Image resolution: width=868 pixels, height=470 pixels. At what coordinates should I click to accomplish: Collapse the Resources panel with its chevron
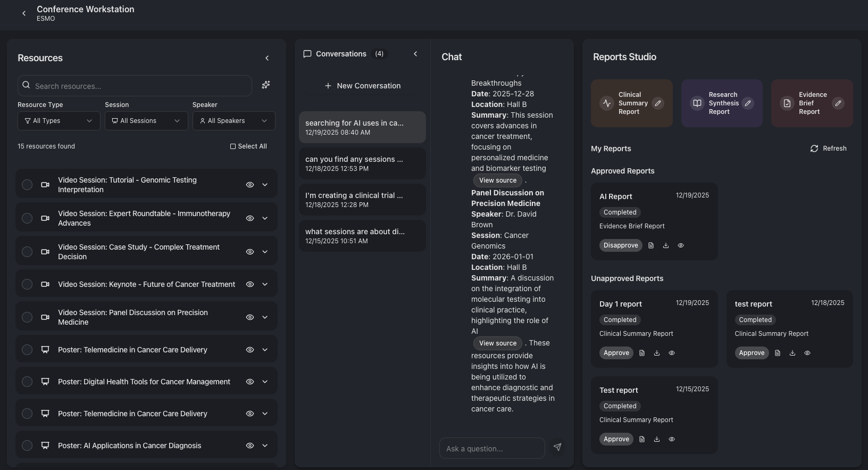(x=267, y=58)
